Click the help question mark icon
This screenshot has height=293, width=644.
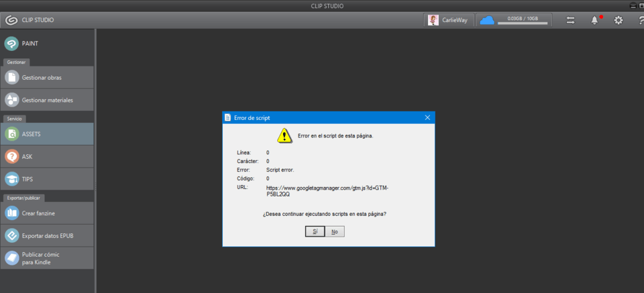tap(641, 20)
